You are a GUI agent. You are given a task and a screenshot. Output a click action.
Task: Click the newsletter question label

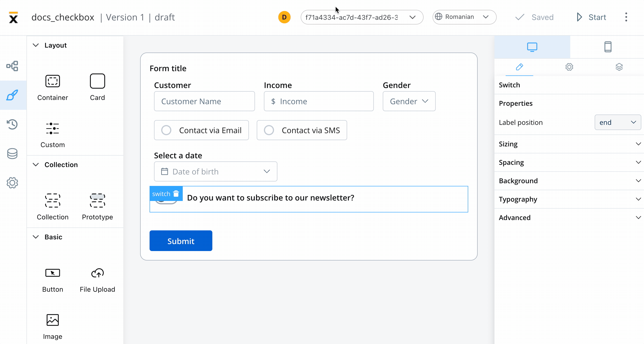pos(270,198)
